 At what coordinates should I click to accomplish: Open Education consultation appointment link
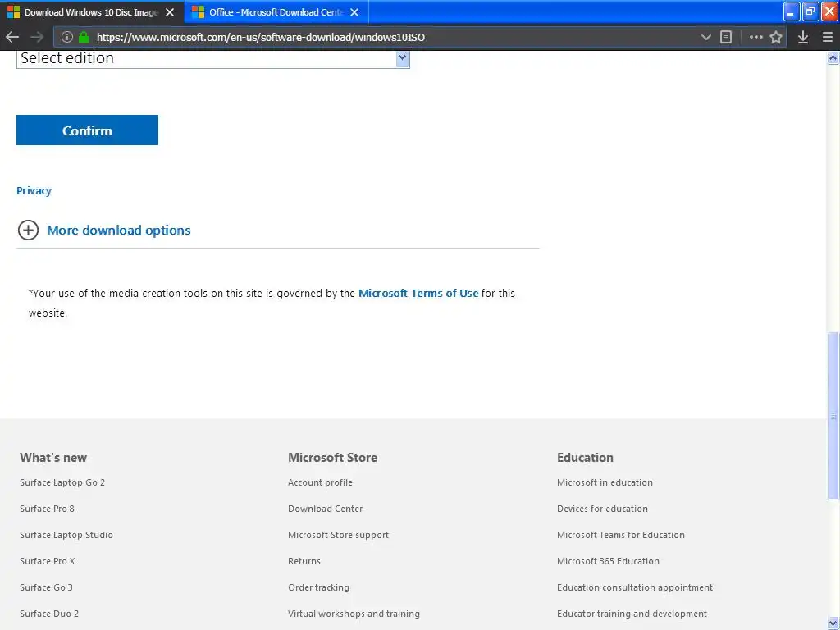tap(635, 587)
